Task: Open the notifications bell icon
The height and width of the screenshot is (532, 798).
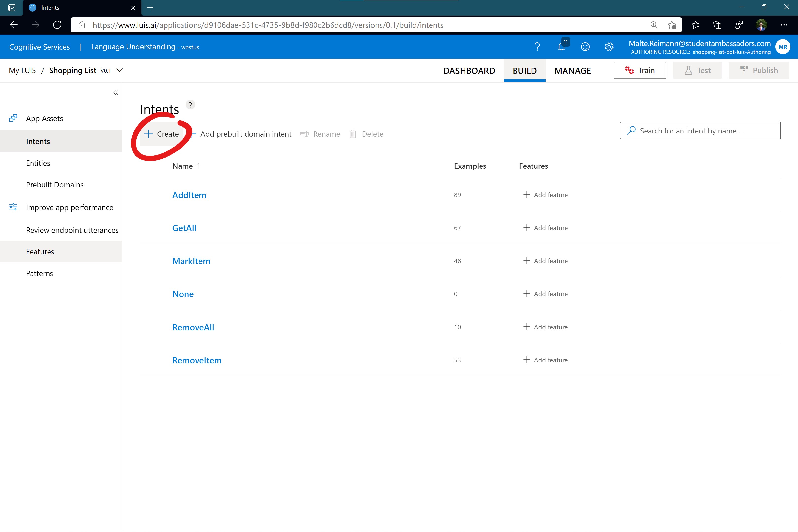Action: (x=562, y=47)
